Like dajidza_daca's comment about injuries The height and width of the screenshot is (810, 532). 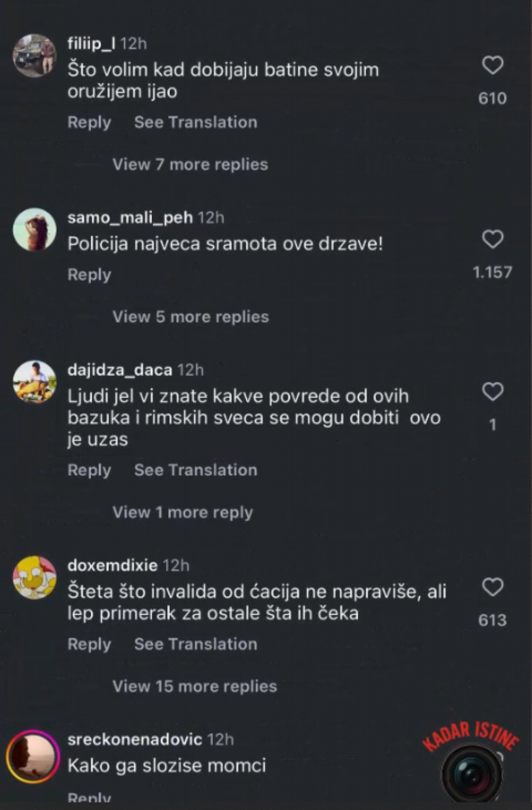(492, 391)
